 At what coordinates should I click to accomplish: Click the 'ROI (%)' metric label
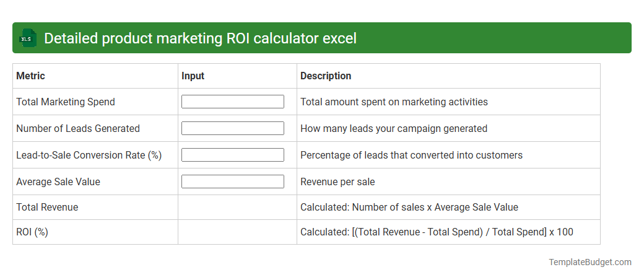pos(32,232)
